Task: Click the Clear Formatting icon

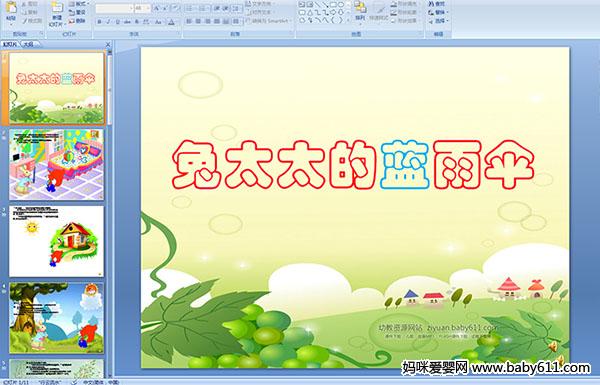Action: point(175,8)
